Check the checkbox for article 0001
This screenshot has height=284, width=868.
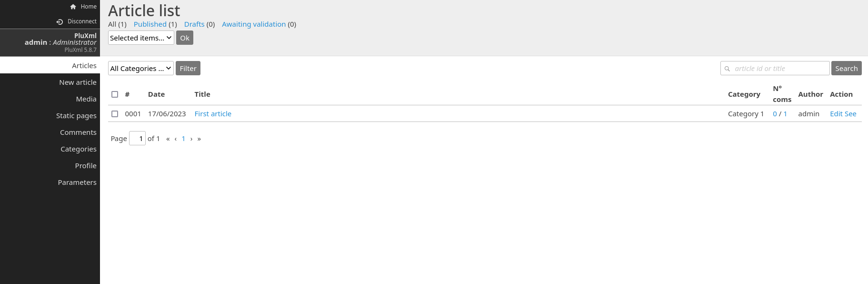click(x=115, y=114)
